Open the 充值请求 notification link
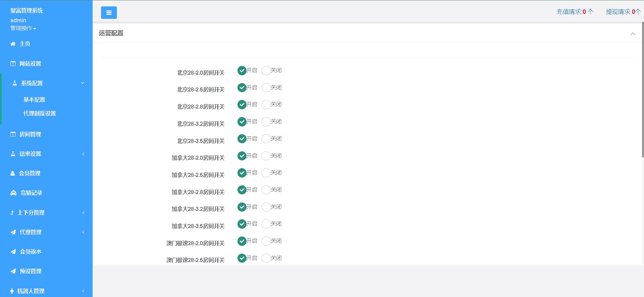Image resolution: width=644 pixels, height=297 pixels. pyautogui.click(x=575, y=12)
